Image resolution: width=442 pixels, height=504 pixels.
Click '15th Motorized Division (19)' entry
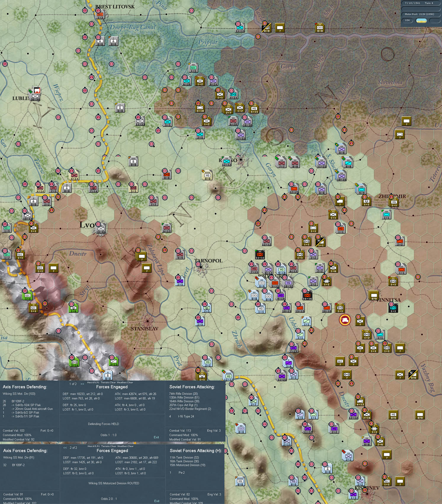[x=187, y=465]
